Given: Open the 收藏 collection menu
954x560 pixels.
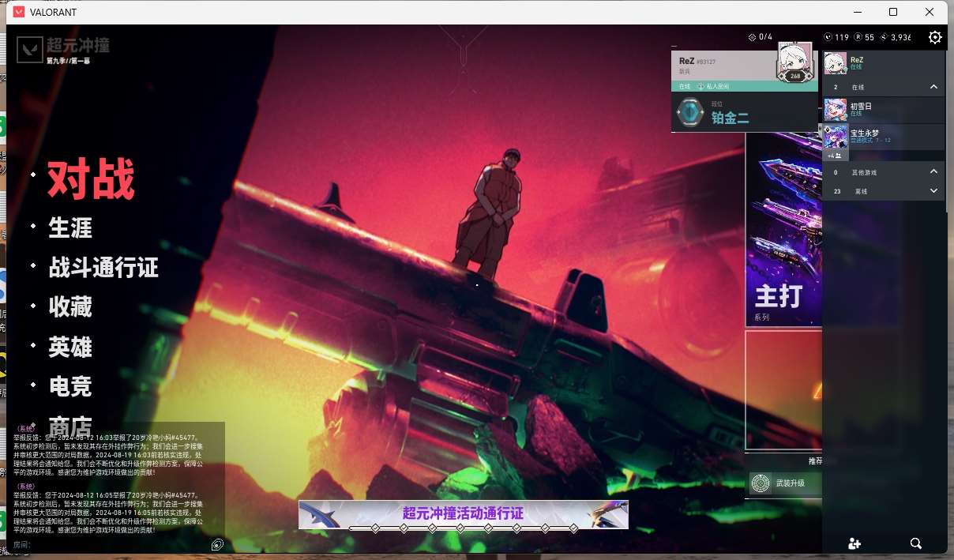Looking at the screenshot, I should pyautogui.click(x=70, y=307).
